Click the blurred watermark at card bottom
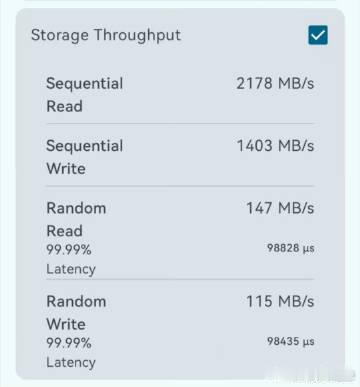This screenshot has height=387, width=360. pos(312,375)
